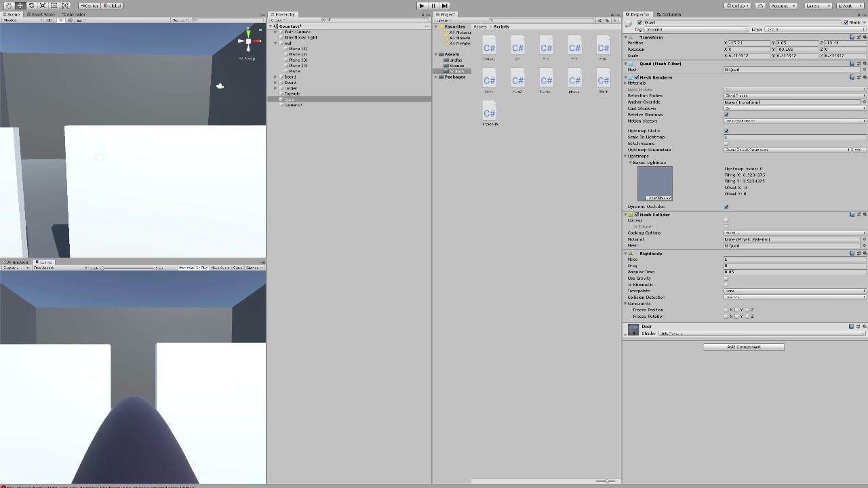The image size is (868, 488).
Task: Enable the Stitch Seams checkbox
Action: click(x=726, y=143)
